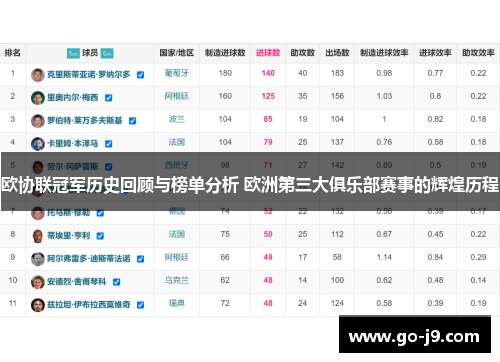
Task: Toggle checkbox for 卡里姆·本泽马
Action: pos(109,144)
